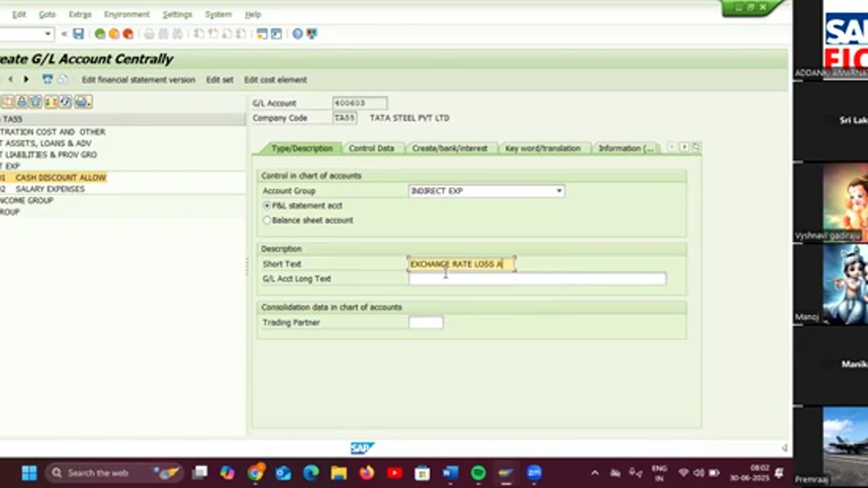The height and width of the screenshot is (488, 868).
Task: Open Zoom from the taskbar
Action: (x=534, y=472)
